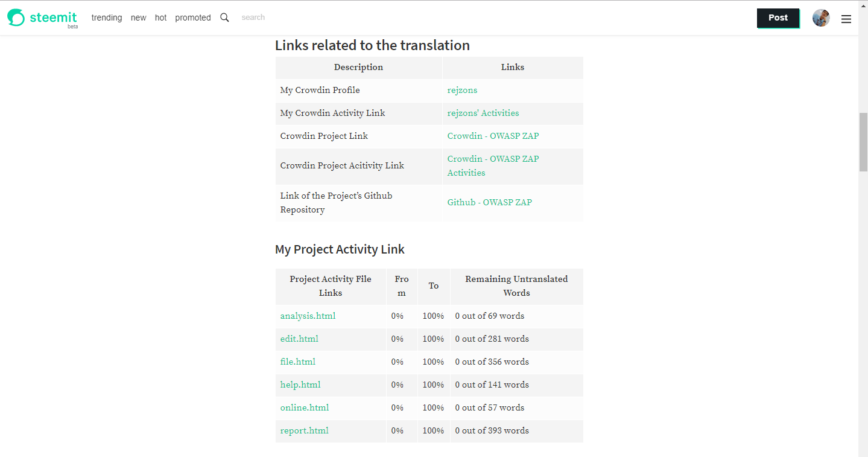The image size is (868, 457).
Task: Click the 'To' column header
Action: 434,286
